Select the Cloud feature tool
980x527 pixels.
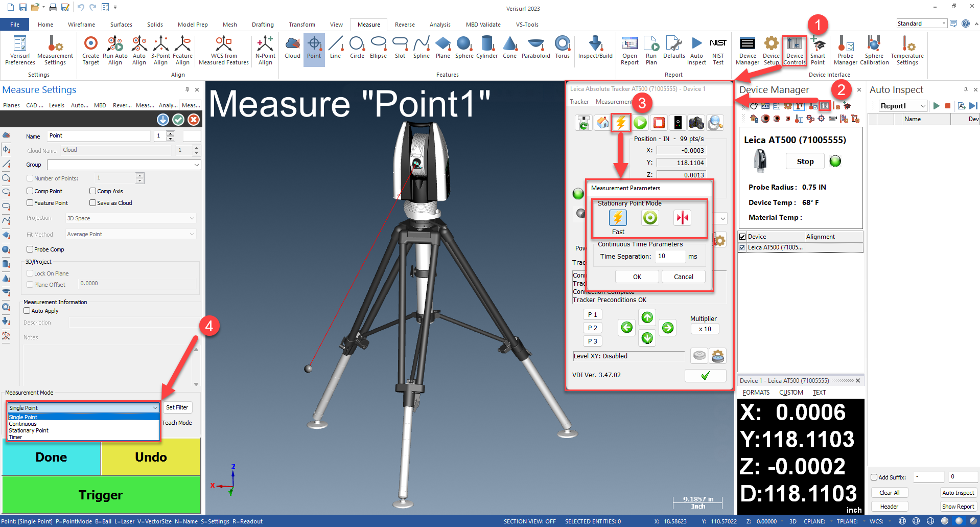click(292, 48)
